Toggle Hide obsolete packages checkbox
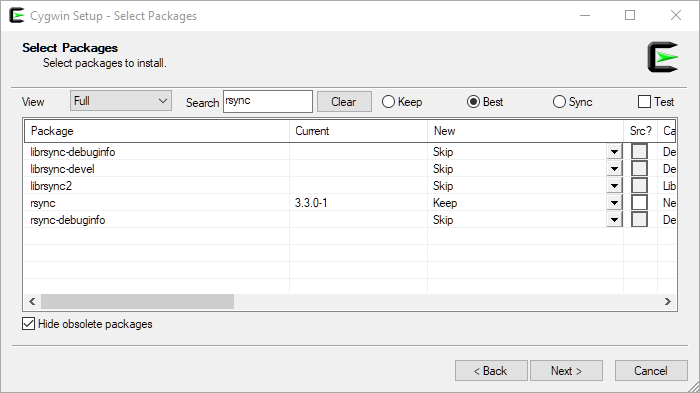The height and width of the screenshot is (393, 700). tap(28, 324)
